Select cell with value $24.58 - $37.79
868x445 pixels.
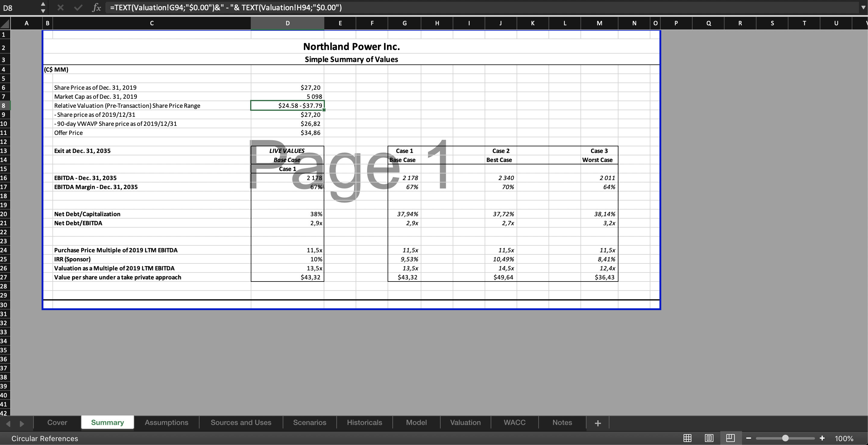click(288, 105)
